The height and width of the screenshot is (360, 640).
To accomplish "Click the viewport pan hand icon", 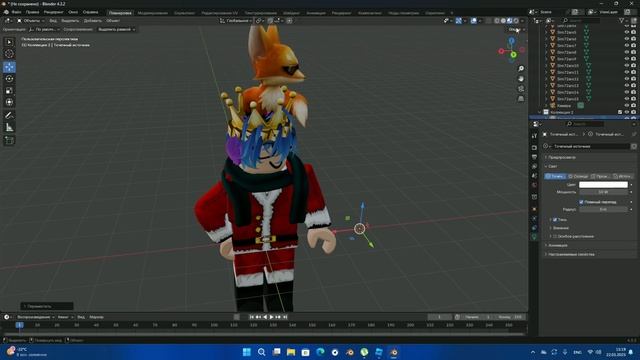I will [521, 78].
